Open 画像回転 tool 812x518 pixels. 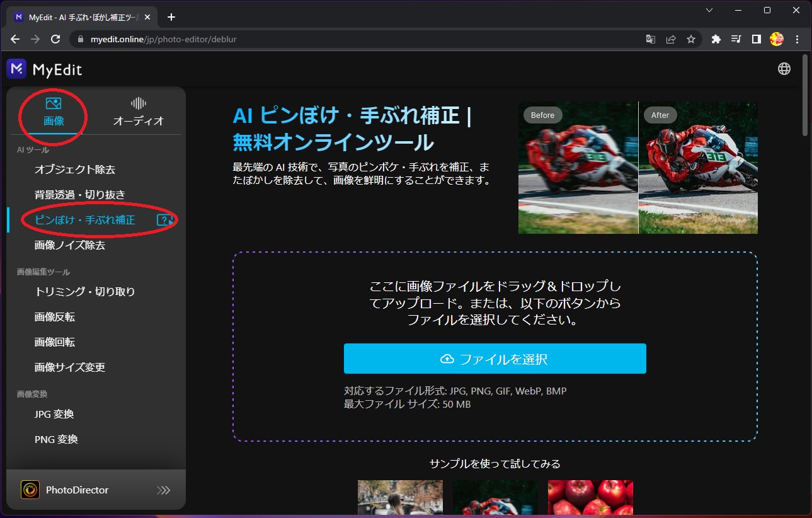(54, 342)
